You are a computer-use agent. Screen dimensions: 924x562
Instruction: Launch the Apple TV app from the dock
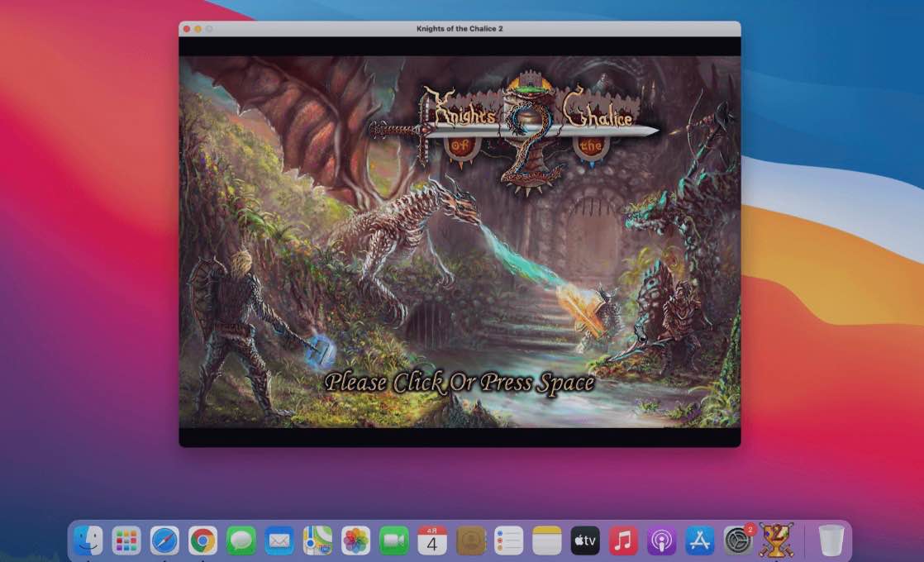point(585,541)
